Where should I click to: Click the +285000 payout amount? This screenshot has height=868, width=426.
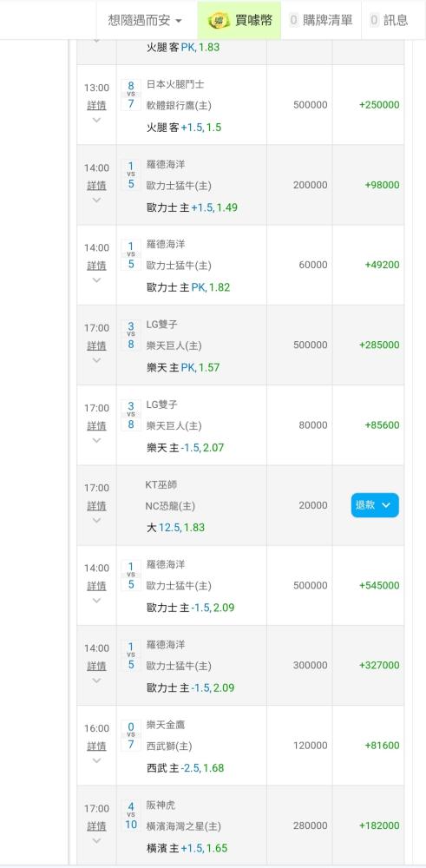tap(379, 345)
